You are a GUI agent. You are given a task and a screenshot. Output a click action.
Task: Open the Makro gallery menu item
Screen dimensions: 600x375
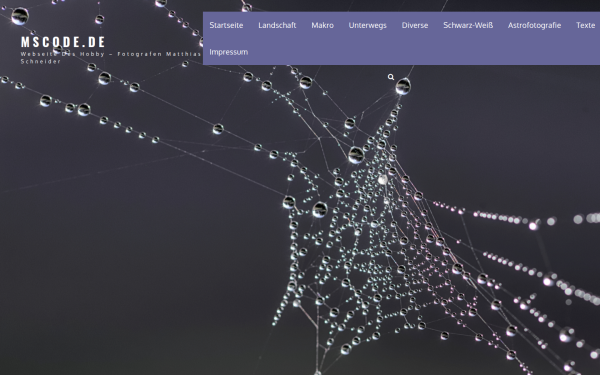(x=322, y=25)
